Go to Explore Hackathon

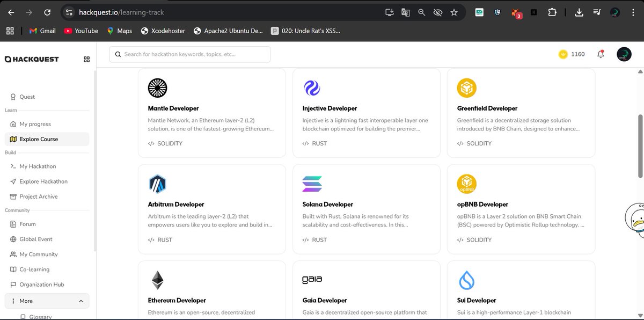(43, 181)
